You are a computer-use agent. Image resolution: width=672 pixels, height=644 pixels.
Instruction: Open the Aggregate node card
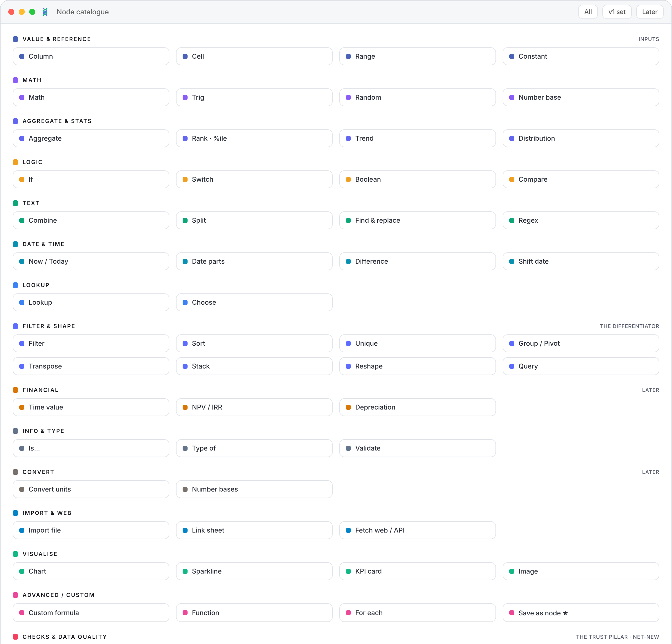pyautogui.click(x=91, y=138)
